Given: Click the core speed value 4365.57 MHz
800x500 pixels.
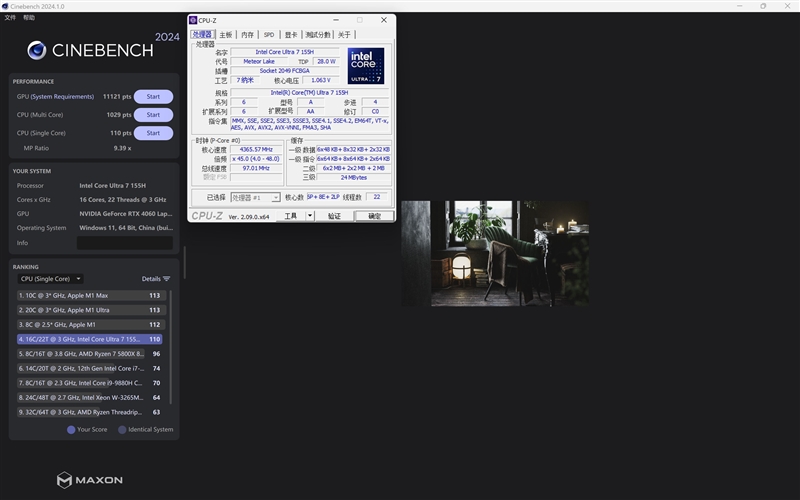Looking at the screenshot, I should coord(256,149).
